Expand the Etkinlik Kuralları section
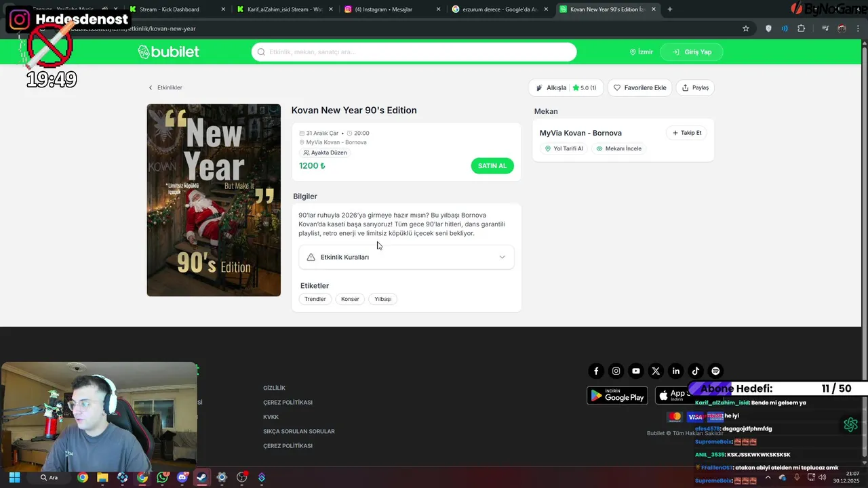This screenshot has height=488, width=868. (x=406, y=257)
